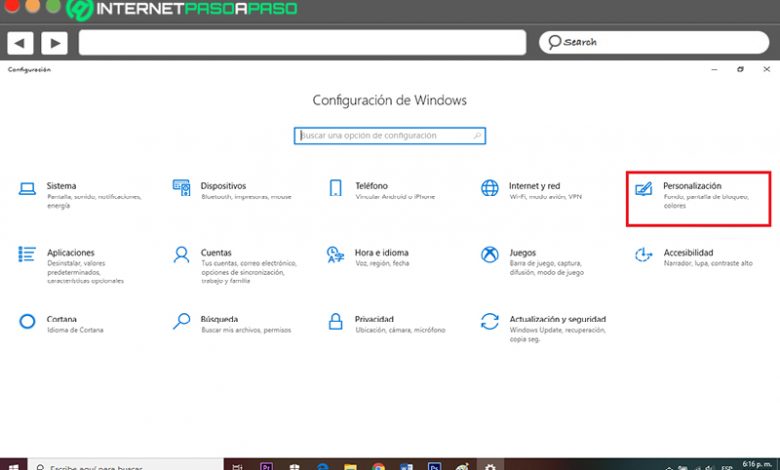Minimize the Configuración window

coord(714,70)
